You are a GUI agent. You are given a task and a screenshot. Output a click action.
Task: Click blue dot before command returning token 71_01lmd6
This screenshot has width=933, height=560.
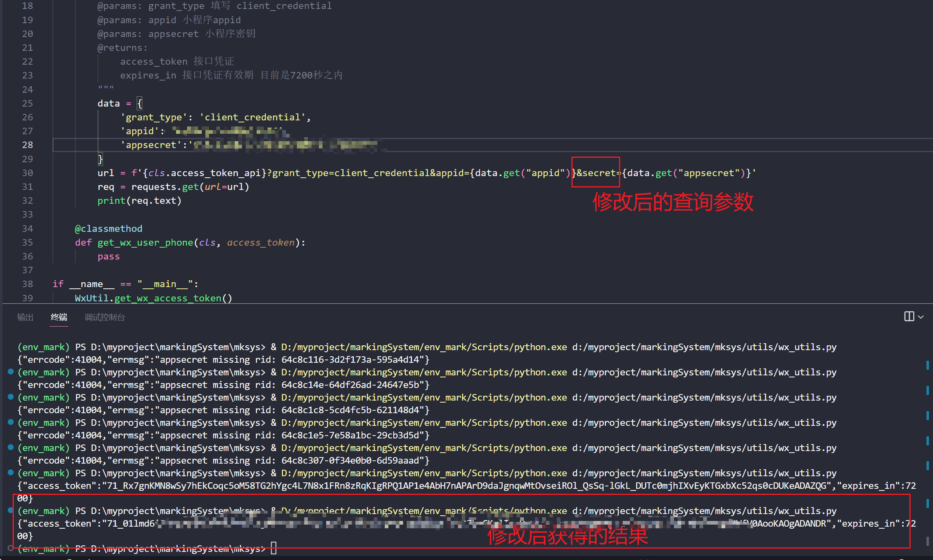tap(11, 510)
